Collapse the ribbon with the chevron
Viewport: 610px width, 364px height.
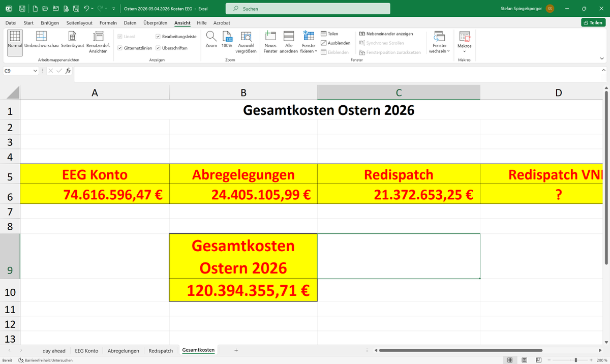coord(603,59)
